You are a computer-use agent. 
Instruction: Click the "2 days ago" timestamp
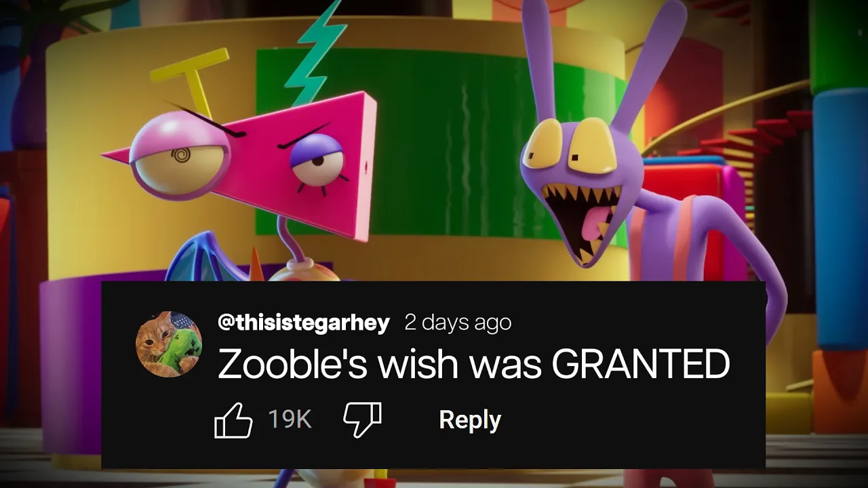click(458, 323)
